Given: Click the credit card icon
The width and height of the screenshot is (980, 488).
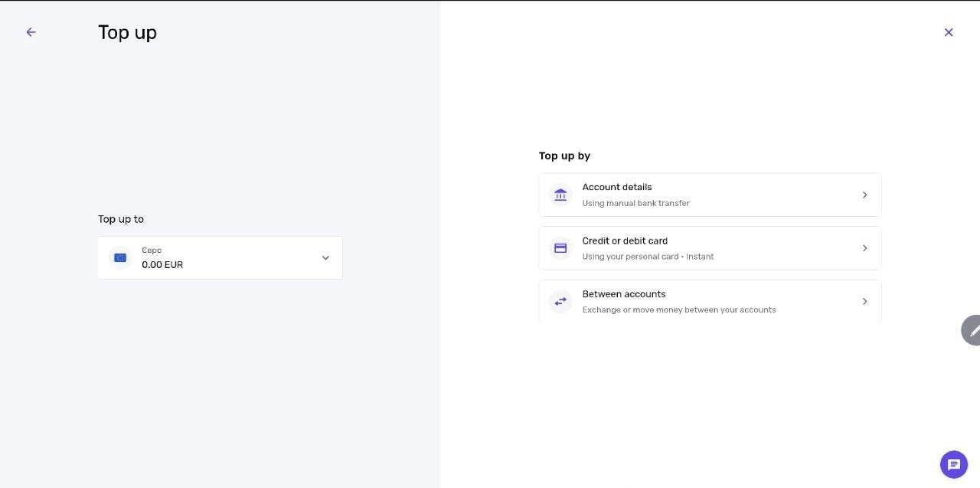Looking at the screenshot, I should 560,248.
